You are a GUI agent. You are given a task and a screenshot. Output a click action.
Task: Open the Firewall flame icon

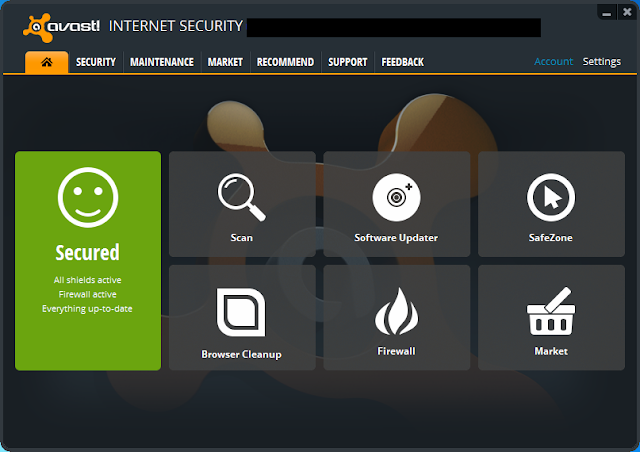pos(396,312)
